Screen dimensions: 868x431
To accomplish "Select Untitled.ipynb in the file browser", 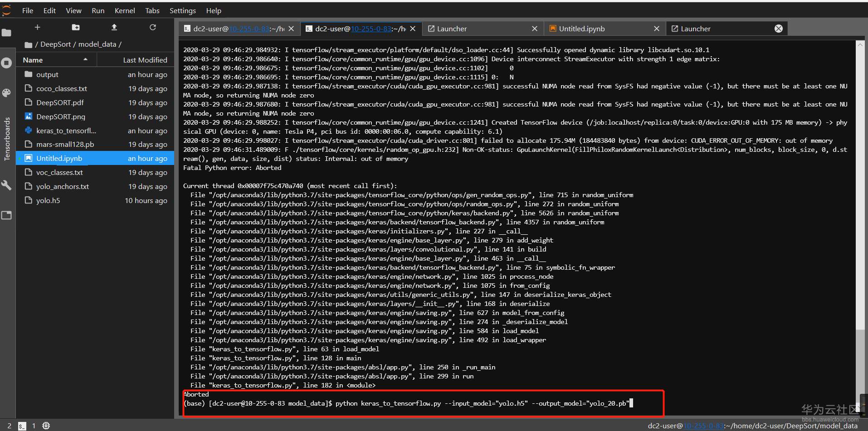I will coord(95,158).
